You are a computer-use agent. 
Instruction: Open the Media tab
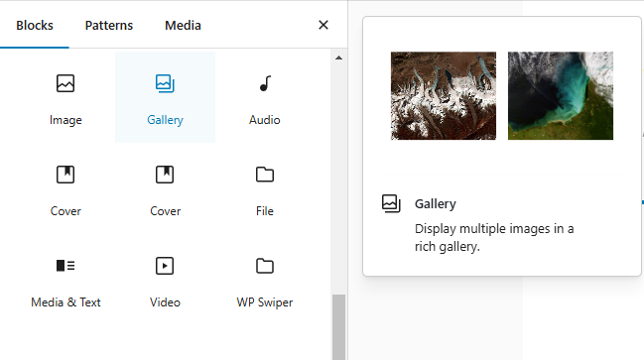pyautogui.click(x=183, y=26)
